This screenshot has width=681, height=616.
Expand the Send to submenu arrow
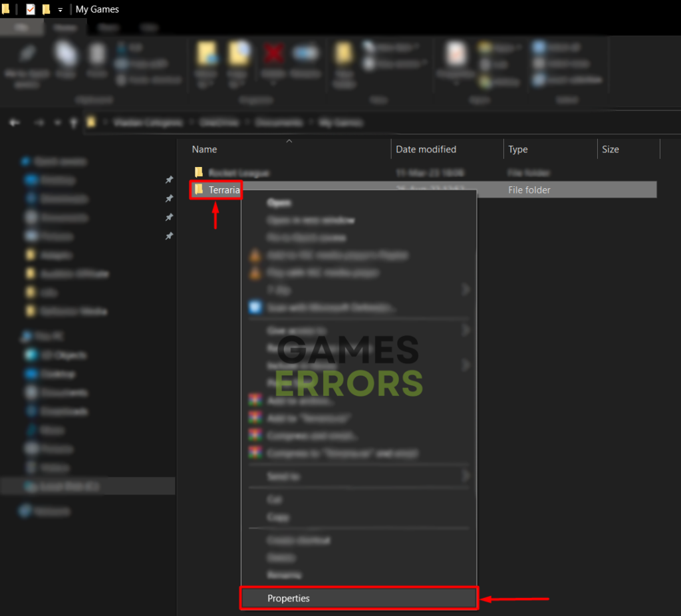(467, 476)
